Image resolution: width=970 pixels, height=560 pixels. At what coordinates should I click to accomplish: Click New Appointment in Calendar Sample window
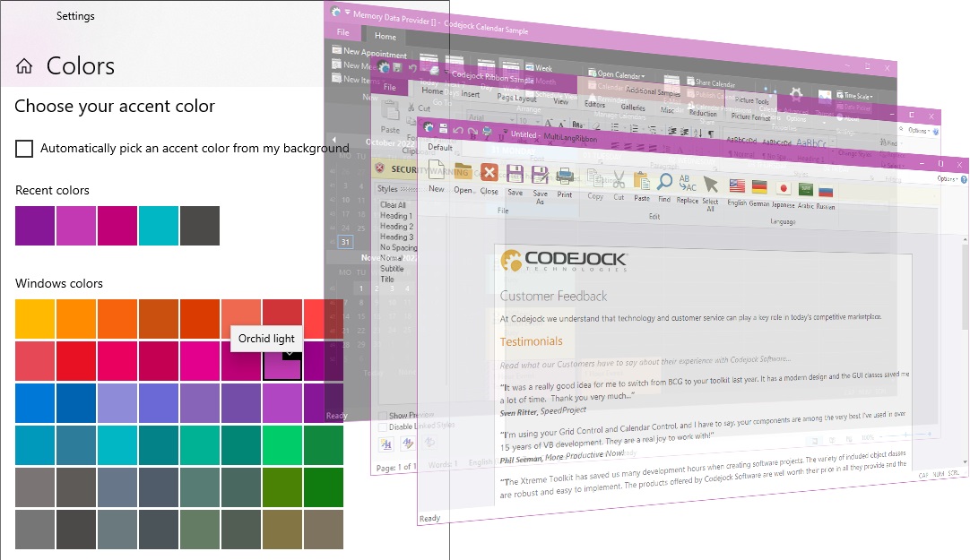[369, 52]
